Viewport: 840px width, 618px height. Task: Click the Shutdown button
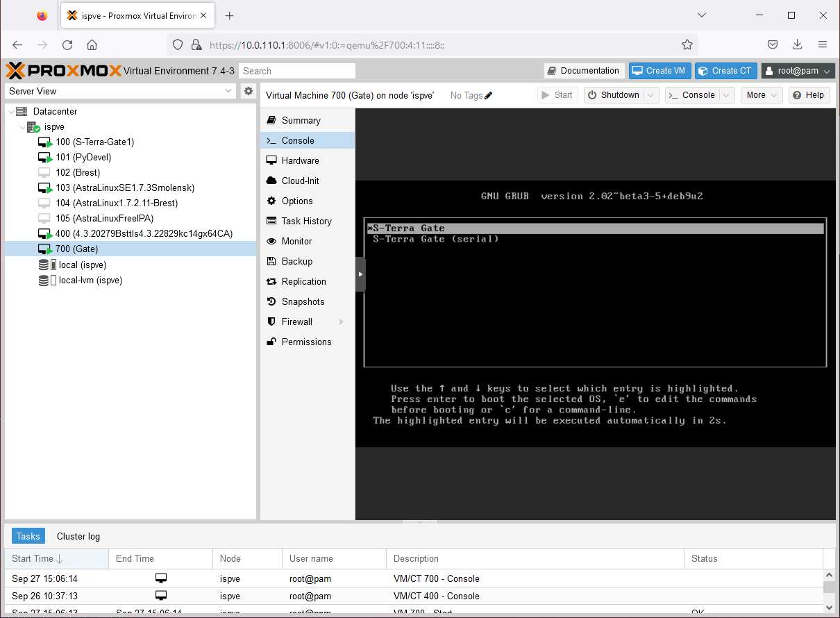coord(613,95)
